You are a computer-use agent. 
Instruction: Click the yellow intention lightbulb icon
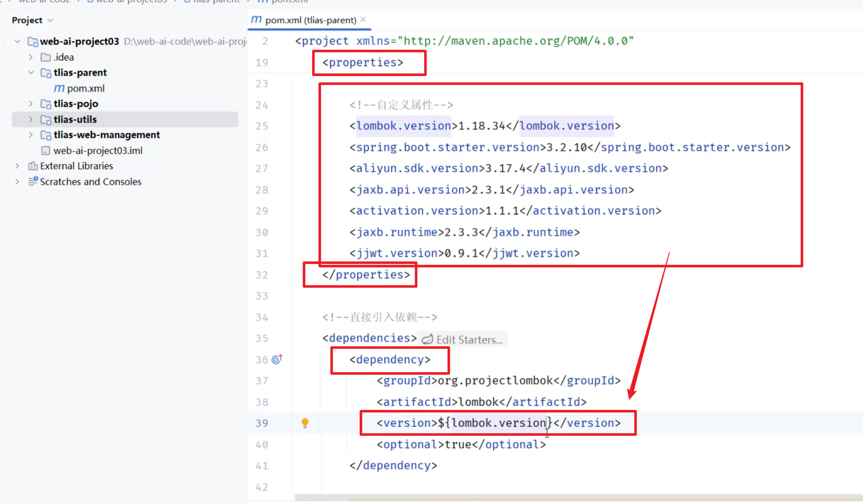point(305,423)
